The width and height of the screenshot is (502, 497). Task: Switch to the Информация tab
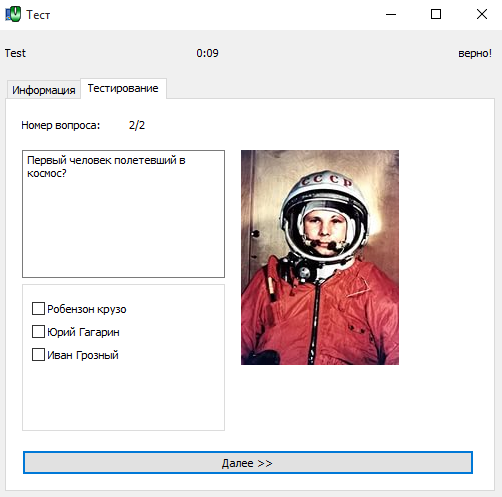pos(44,90)
